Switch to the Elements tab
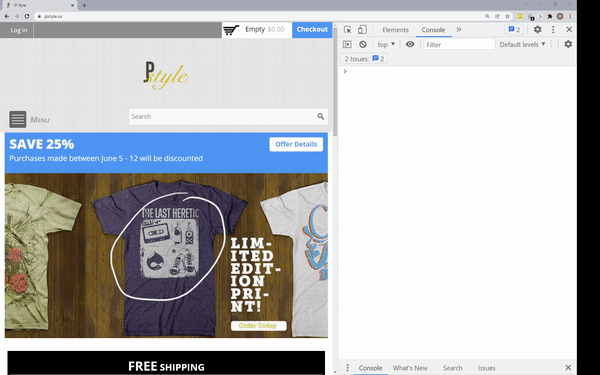 coord(395,30)
